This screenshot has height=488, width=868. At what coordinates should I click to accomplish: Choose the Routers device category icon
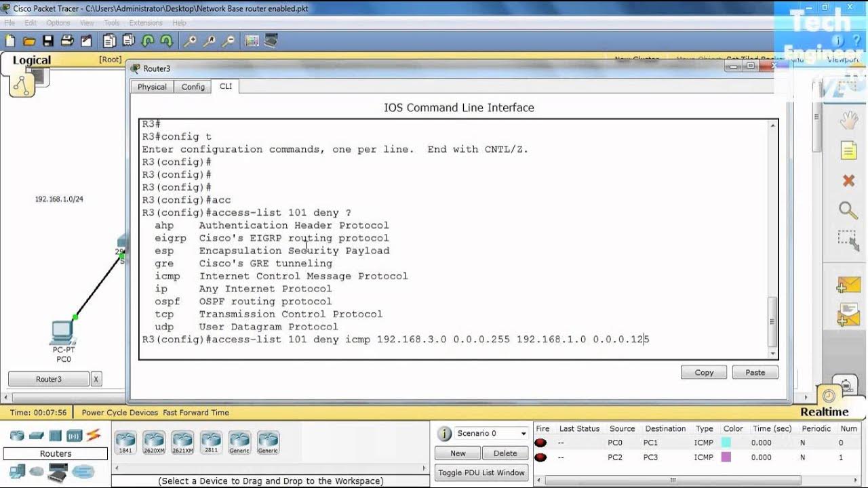(x=17, y=435)
